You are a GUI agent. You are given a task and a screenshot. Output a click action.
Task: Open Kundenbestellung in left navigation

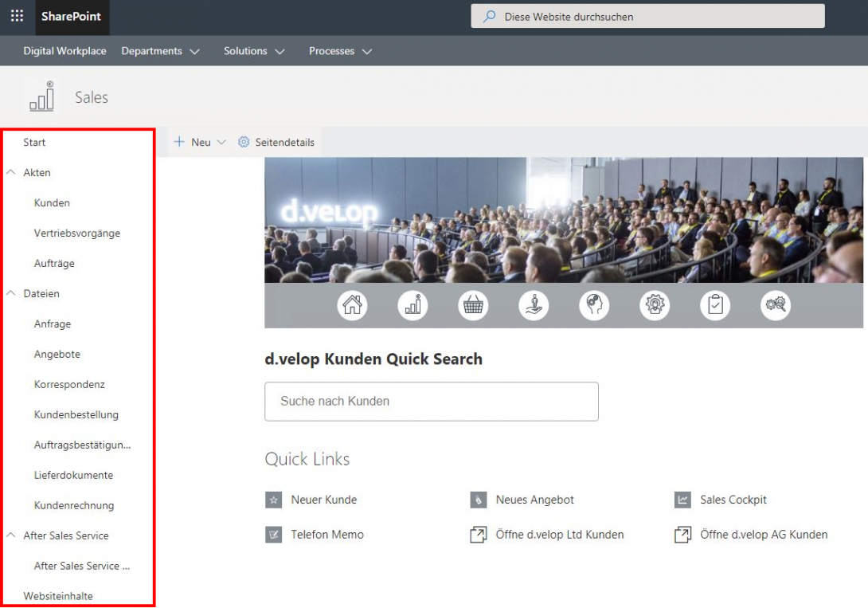click(x=76, y=414)
